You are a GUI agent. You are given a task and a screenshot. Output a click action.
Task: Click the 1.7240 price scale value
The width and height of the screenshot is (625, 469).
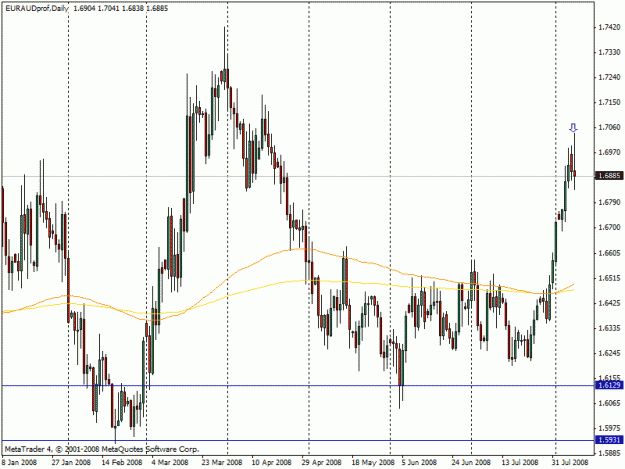[610, 77]
